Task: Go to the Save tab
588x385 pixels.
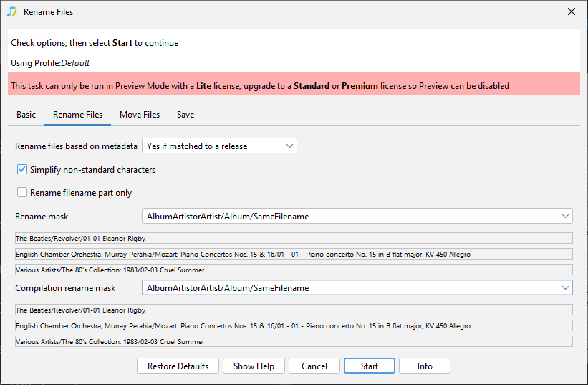Action: coord(185,115)
